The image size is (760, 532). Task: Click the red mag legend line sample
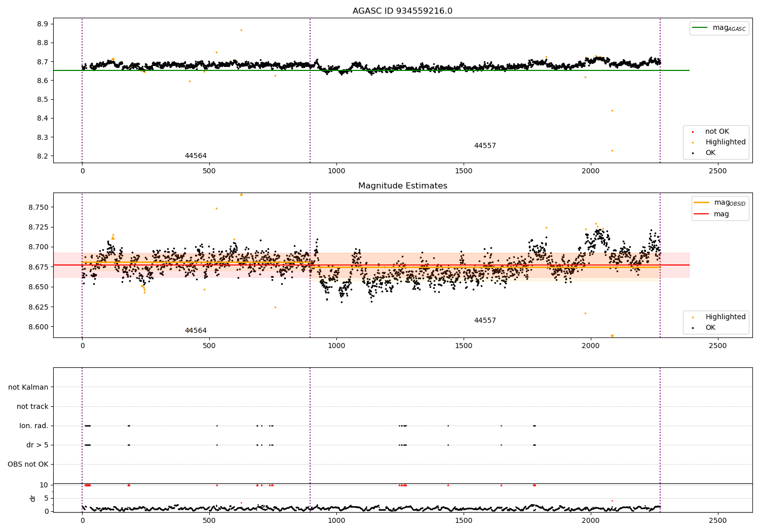tap(701, 214)
